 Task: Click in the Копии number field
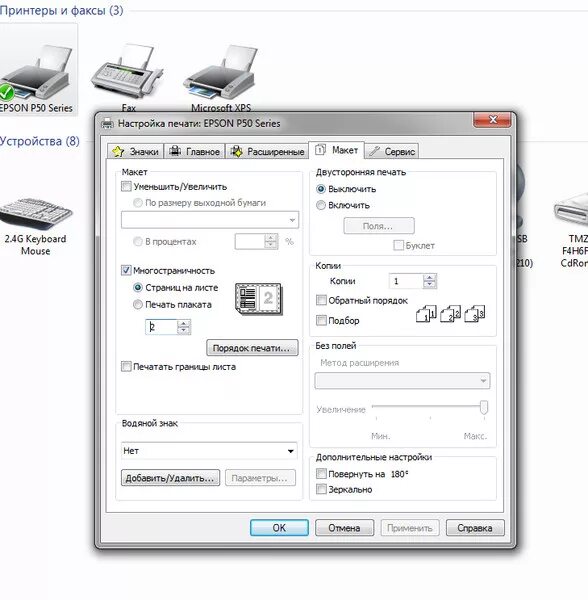pos(406,281)
